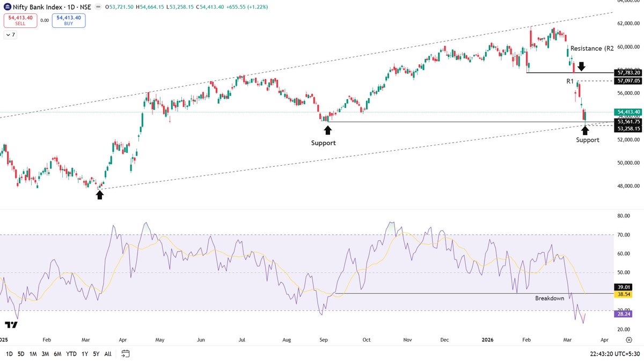Select the 6M time range
This screenshot has height=362, width=644.
point(58,354)
